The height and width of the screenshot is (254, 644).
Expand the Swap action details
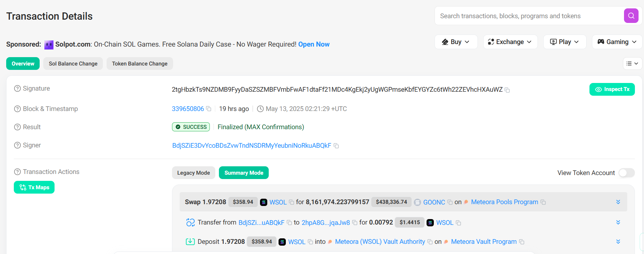click(618, 202)
